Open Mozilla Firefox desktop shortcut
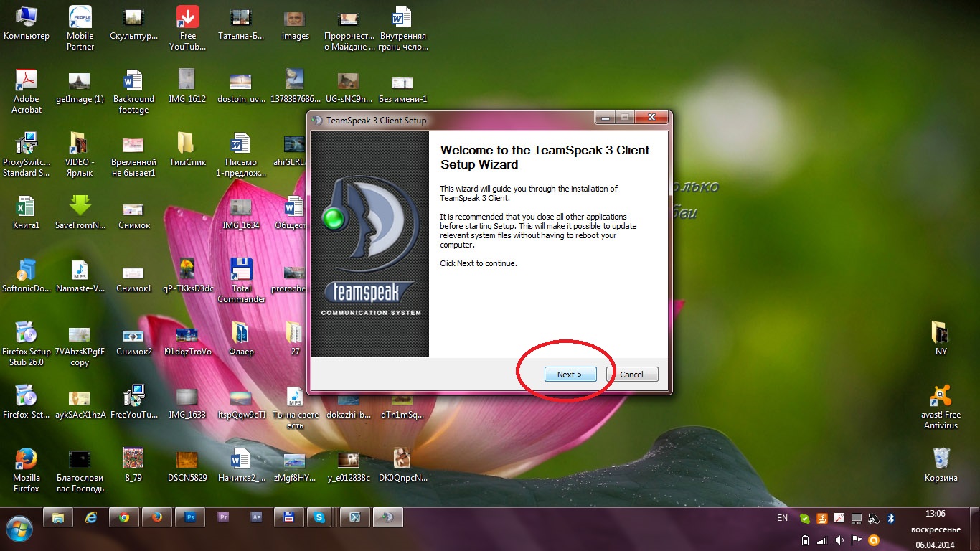The height and width of the screenshot is (551, 980). pyautogui.click(x=27, y=470)
